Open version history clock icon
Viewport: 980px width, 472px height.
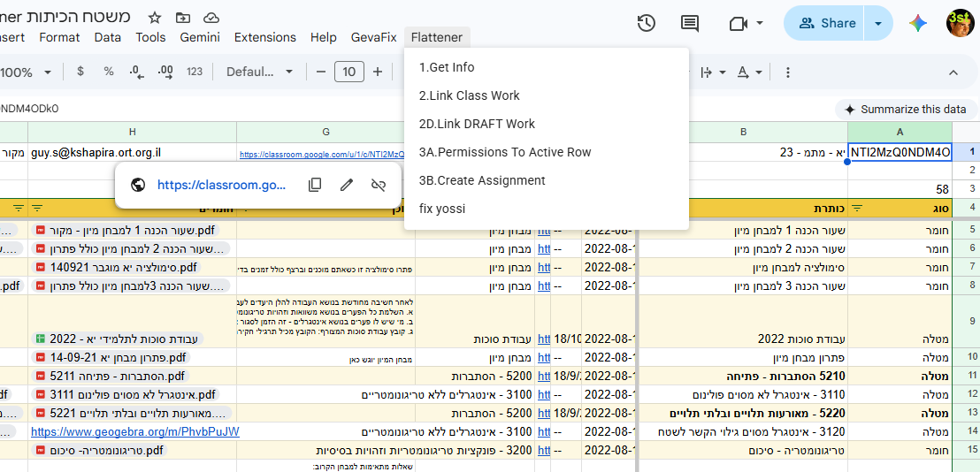(x=647, y=23)
